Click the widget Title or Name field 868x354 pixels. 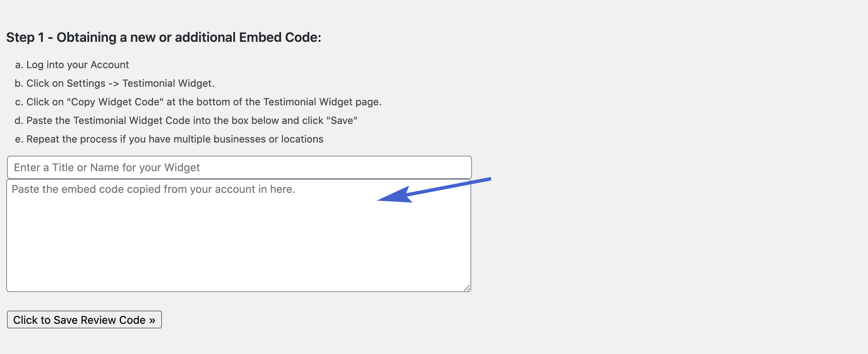tap(239, 167)
